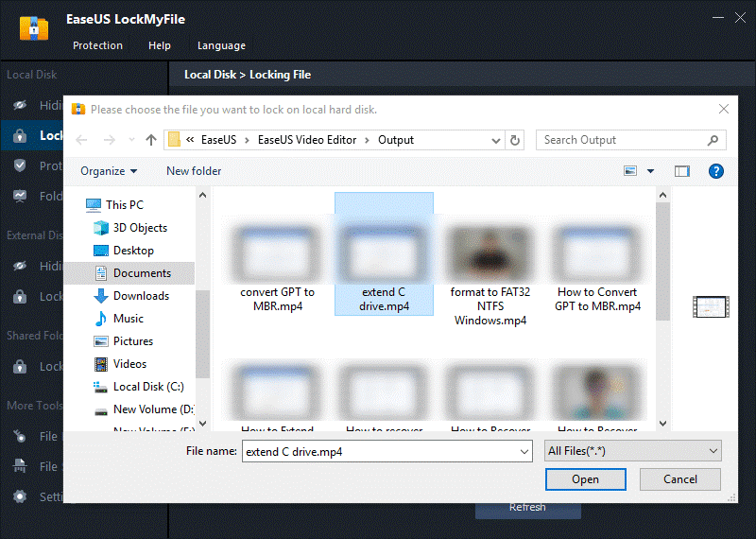Select This PC in navigation tree
This screenshot has width=756, height=539.
(x=114, y=205)
